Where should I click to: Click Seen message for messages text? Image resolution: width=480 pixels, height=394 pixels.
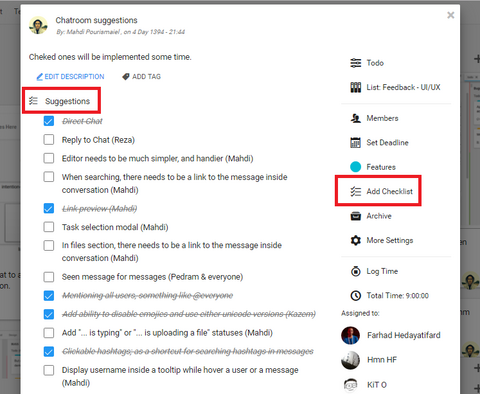[152, 277]
